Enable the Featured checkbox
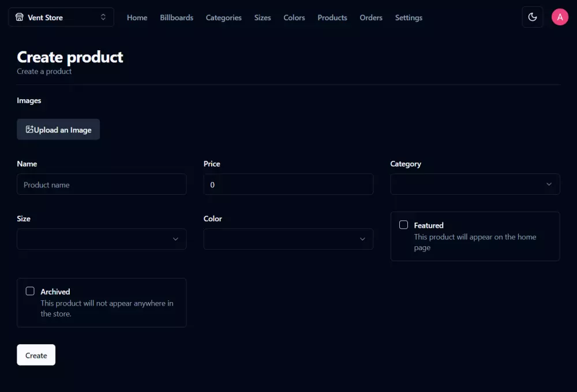Viewport: 577px width, 392px height. [x=404, y=225]
